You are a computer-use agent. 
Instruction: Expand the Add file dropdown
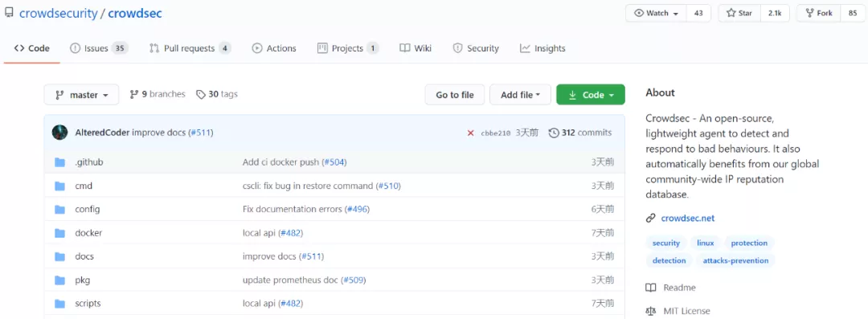click(520, 95)
